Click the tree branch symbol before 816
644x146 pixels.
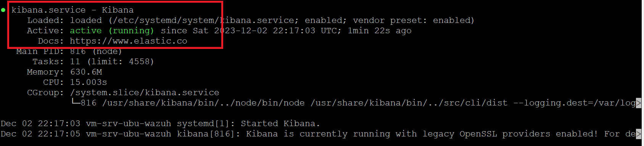(x=76, y=103)
